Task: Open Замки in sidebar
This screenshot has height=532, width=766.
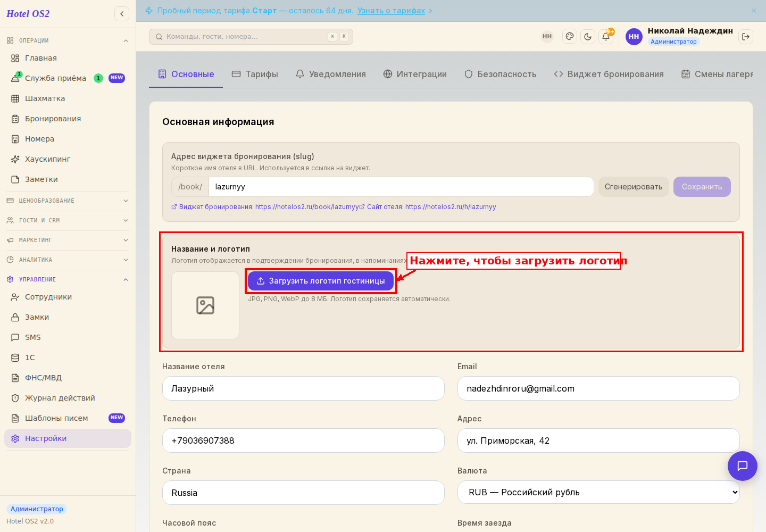Action: [68, 317]
